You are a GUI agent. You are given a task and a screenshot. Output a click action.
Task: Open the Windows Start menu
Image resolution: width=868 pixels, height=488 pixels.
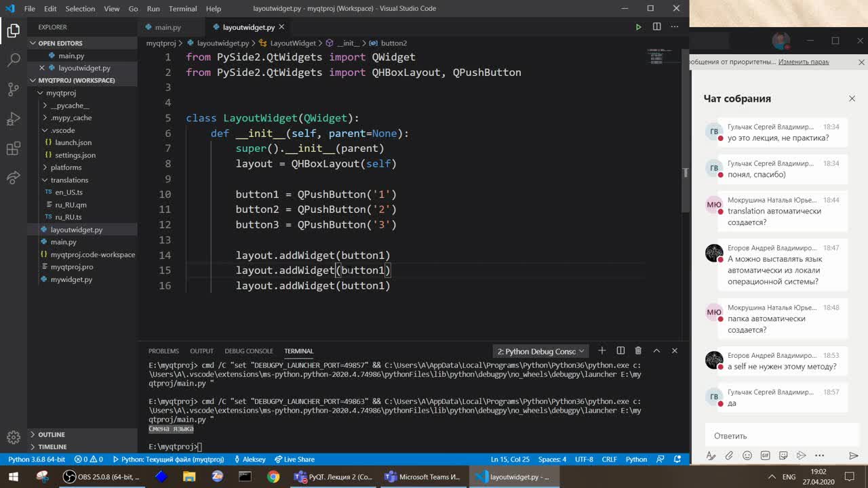pos(14,476)
